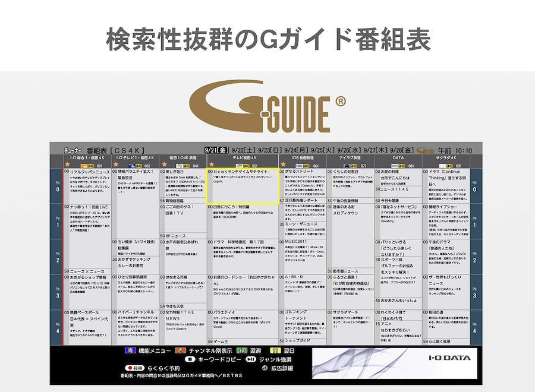Select the 9/25[火] date tab
This screenshot has height=392, width=535.
coord(323,150)
